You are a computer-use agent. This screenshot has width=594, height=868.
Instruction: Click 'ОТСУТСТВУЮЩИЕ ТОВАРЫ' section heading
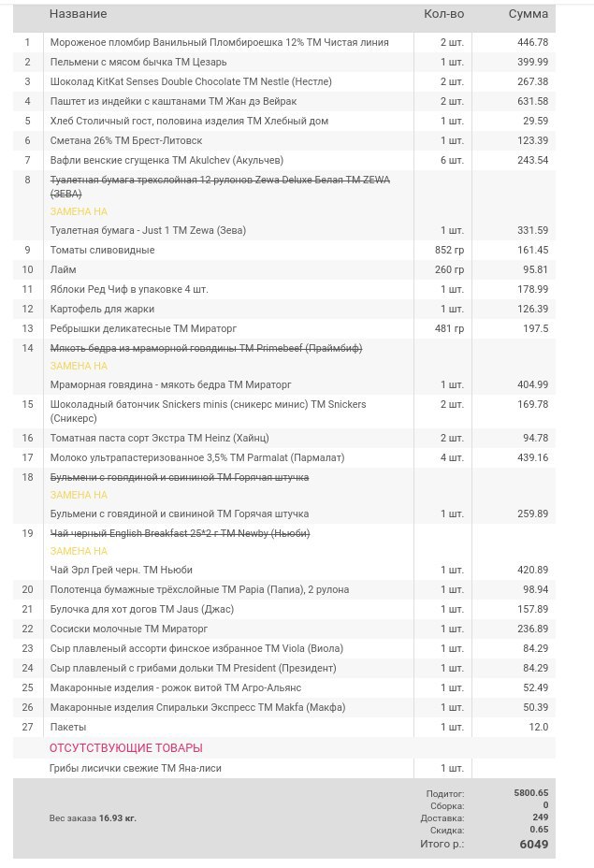[x=126, y=748]
